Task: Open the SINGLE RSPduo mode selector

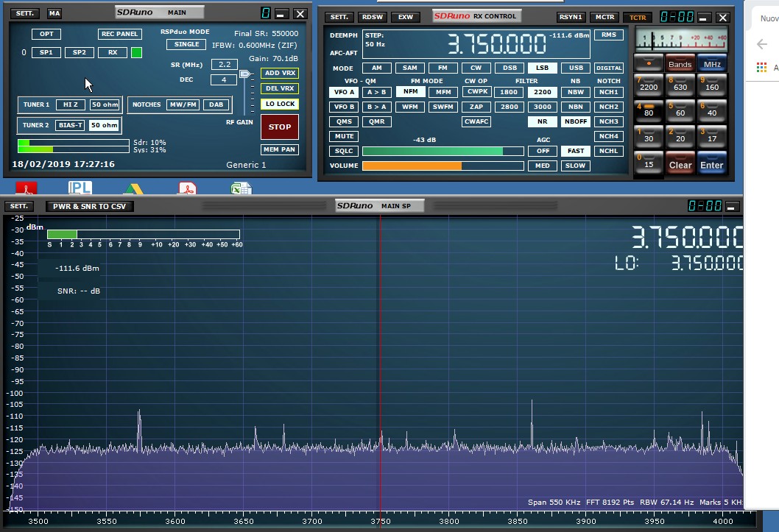Action: (186, 44)
